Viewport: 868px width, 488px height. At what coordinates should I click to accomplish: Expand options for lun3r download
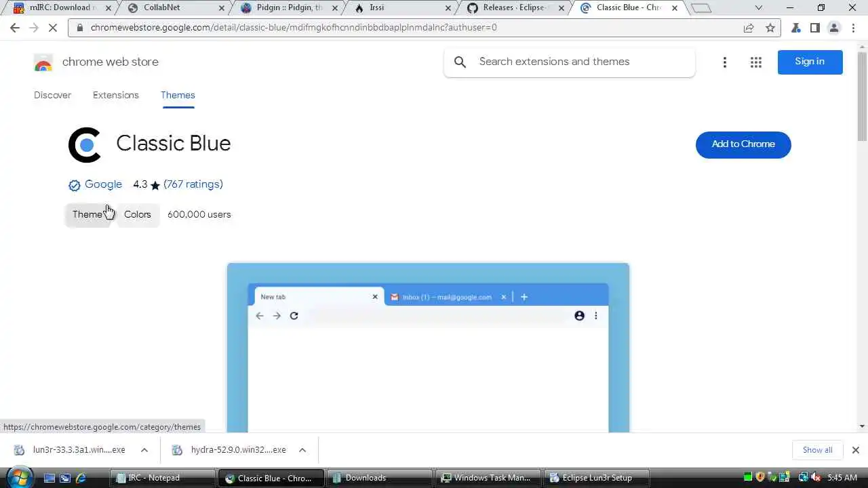coord(144,450)
